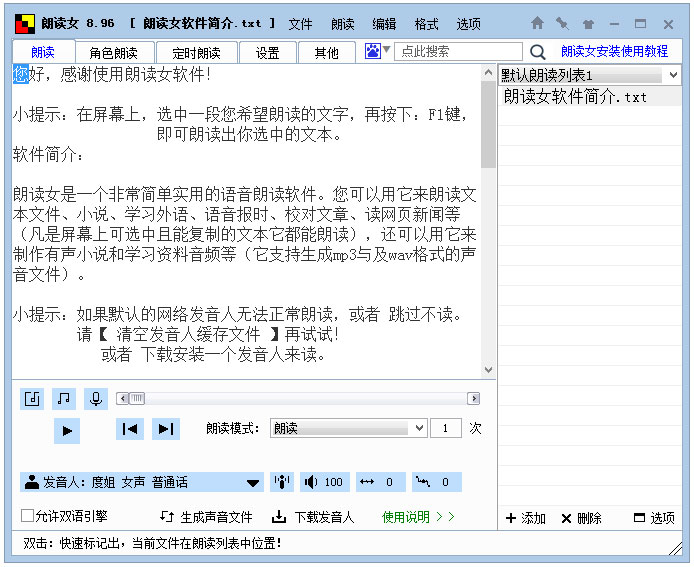Click 添加 to add a file

coord(526,518)
